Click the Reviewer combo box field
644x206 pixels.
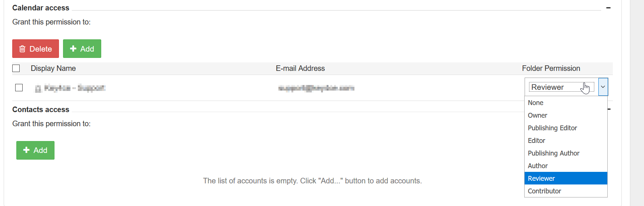[x=561, y=87]
